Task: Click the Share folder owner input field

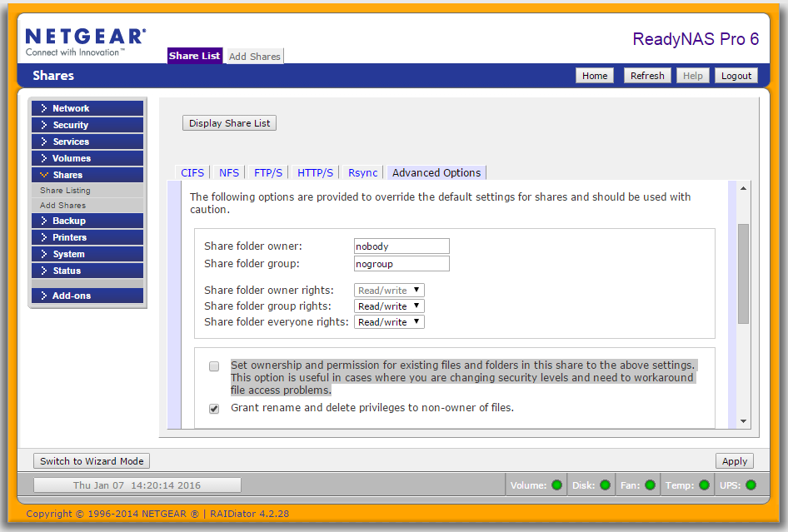Action: (x=401, y=246)
